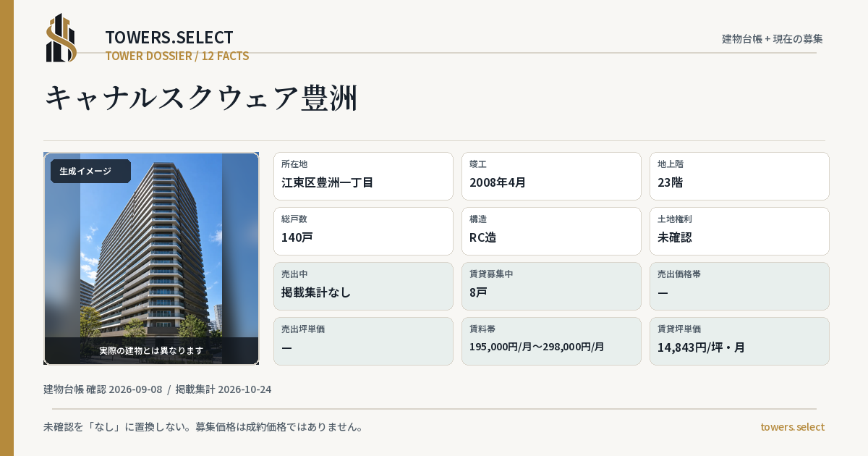Select the 売出坪単価 card
The height and width of the screenshot is (456, 868).
click(363, 341)
